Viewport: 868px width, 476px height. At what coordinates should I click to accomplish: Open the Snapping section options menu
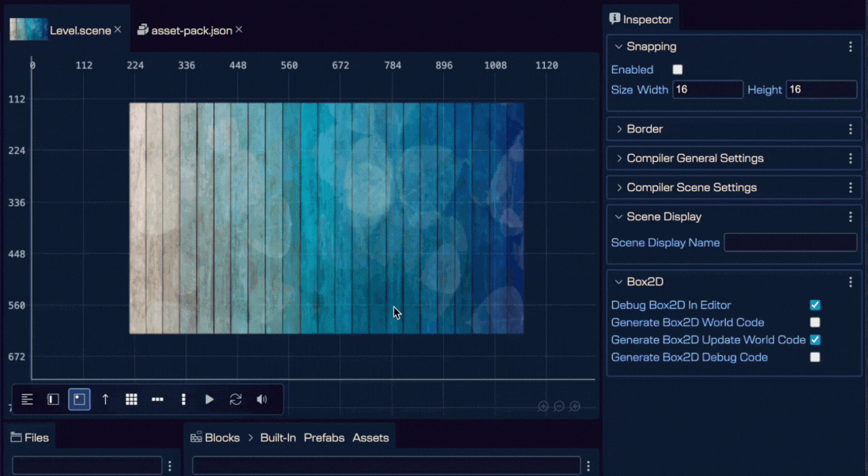(851, 47)
